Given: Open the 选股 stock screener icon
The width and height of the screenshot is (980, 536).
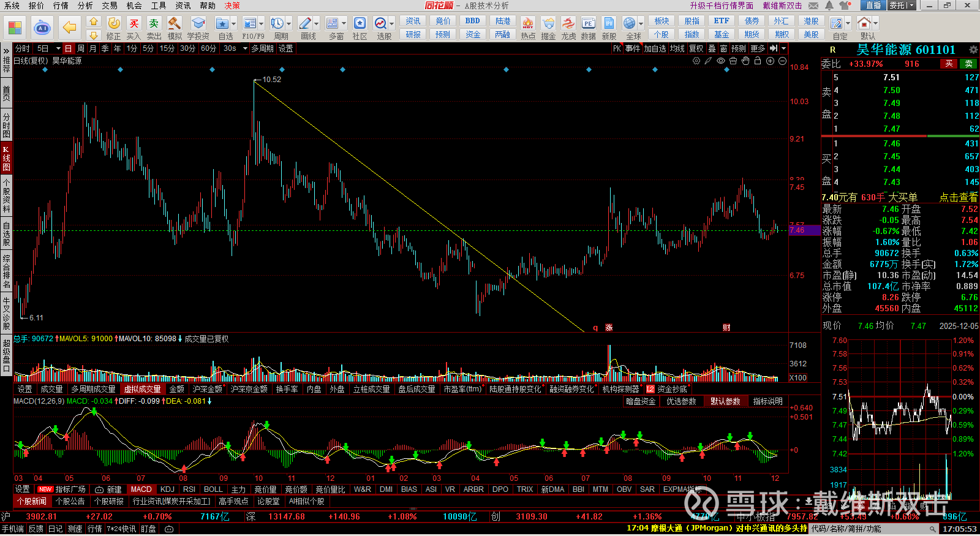Looking at the screenshot, I should (x=380, y=23).
